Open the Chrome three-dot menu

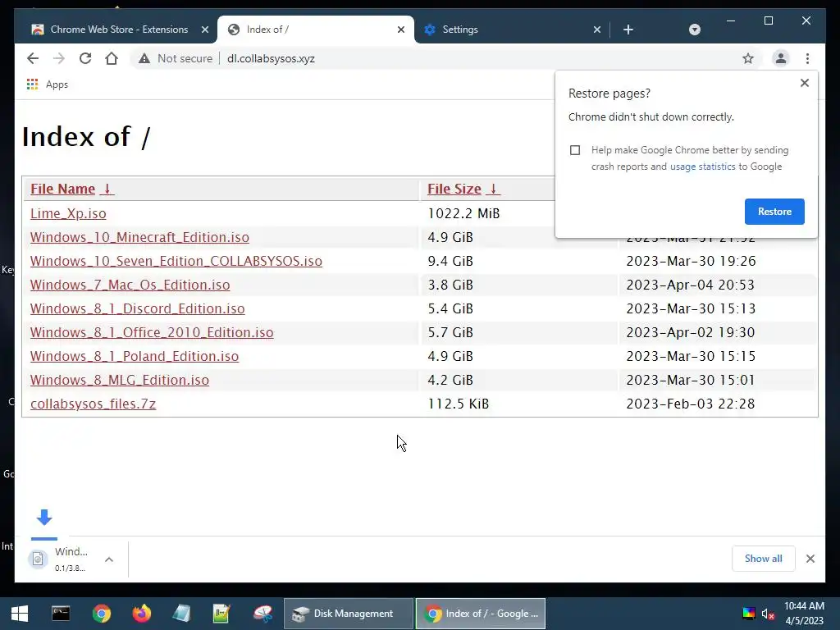point(807,58)
